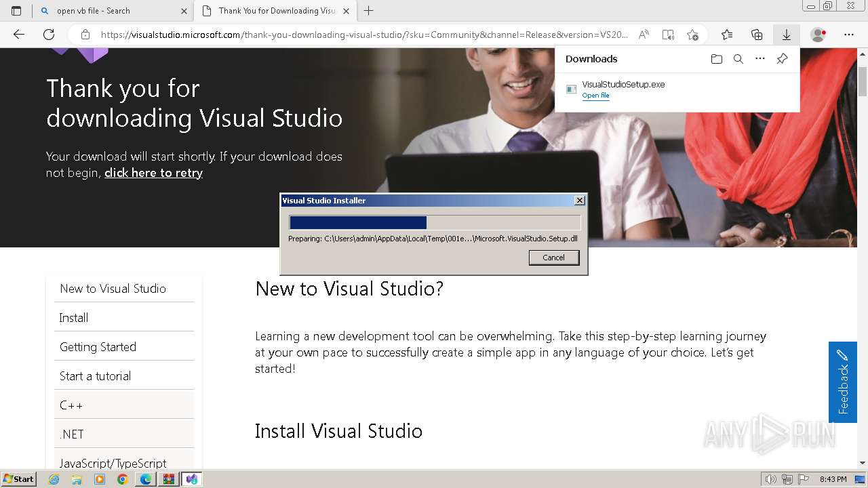Open Edge Settings and more menu
Screen dimensions: 868x488
tap(849, 35)
